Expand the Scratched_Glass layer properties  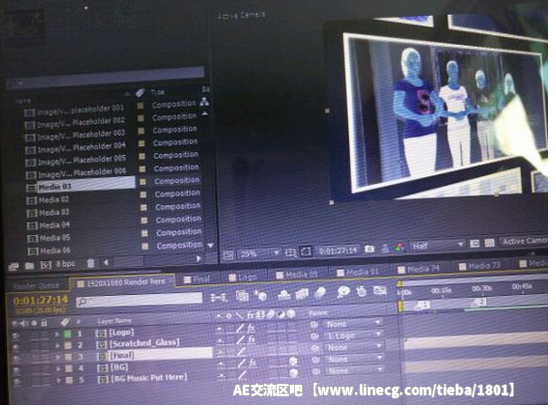pyautogui.click(x=57, y=346)
